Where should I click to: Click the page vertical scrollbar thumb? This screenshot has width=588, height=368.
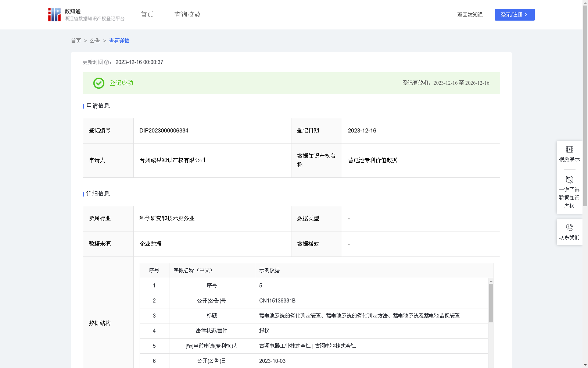tap(585, 106)
